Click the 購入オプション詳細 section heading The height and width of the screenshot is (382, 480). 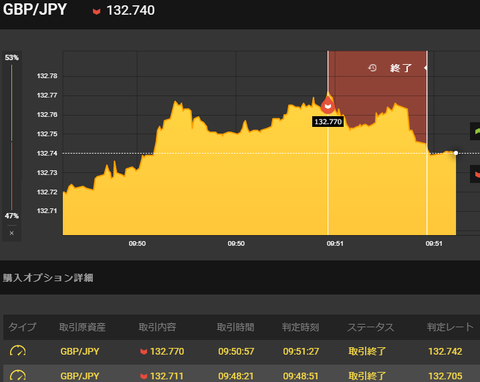(48, 278)
